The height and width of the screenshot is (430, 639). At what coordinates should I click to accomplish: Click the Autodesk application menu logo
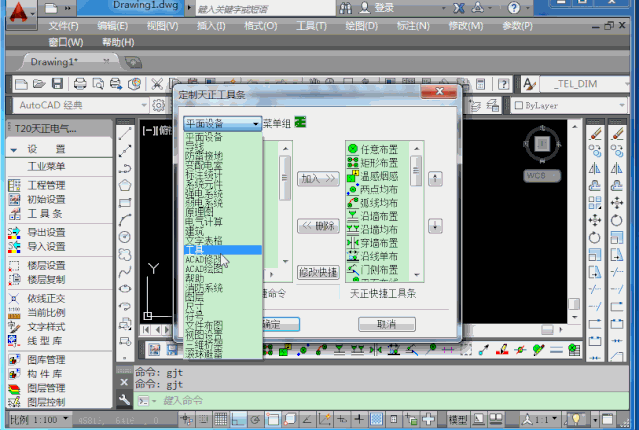tap(19, 13)
